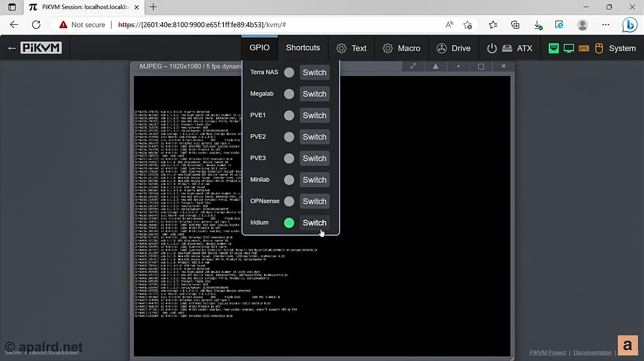Click the Minilab status LED

point(289,180)
